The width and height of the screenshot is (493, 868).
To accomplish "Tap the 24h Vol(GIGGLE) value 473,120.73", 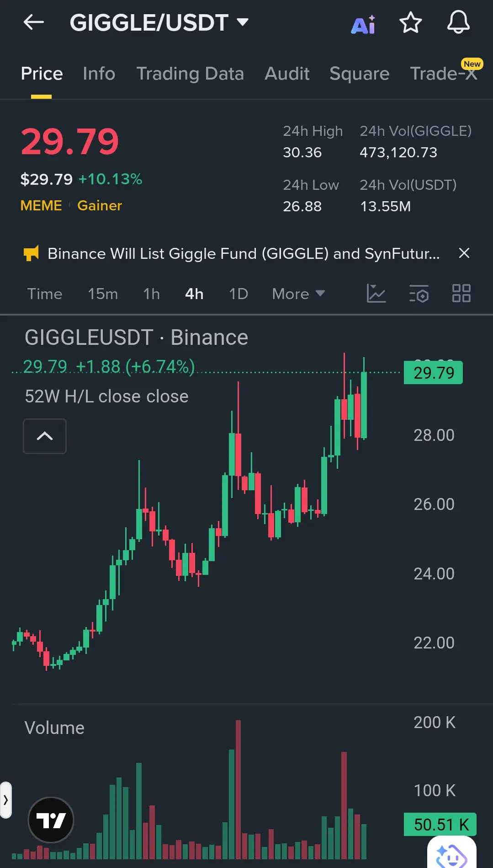I will [x=398, y=152].
